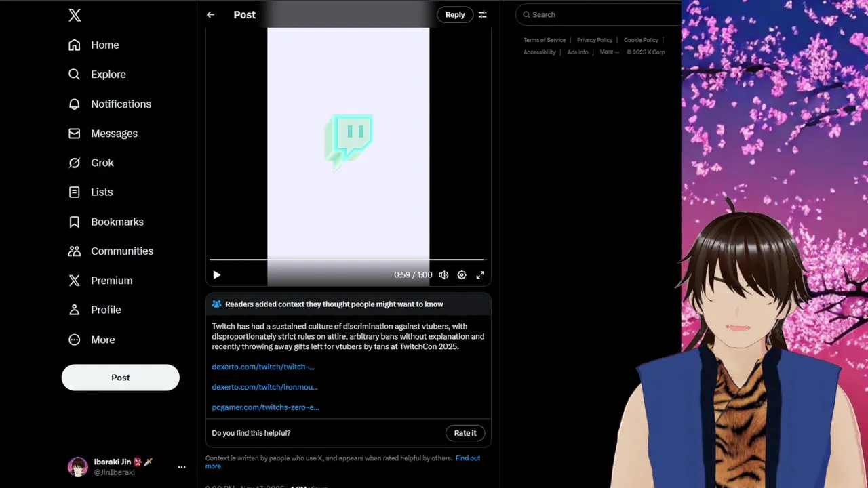Image resolution: width=868 pixels, height=488 pixels.
Task: Click the Ibaraki Jin profile avatar
Action: pyautogui.click(x=78, y=467)
